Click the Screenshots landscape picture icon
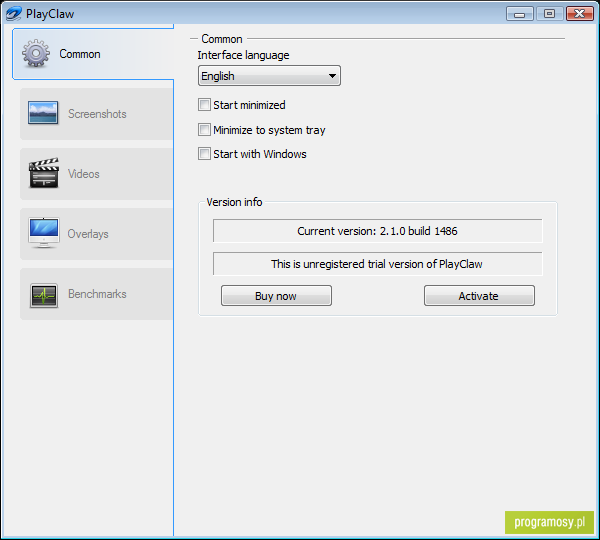 [x=43, y=113]
